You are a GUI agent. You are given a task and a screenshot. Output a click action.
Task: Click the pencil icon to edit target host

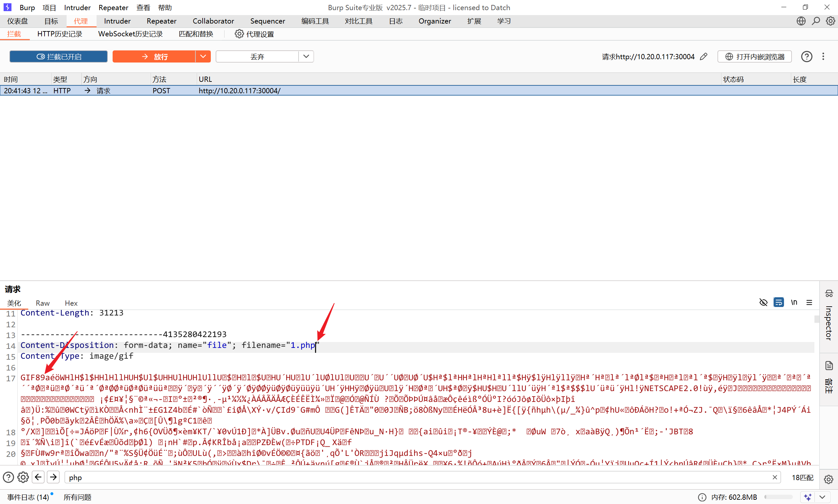(704, 56)
